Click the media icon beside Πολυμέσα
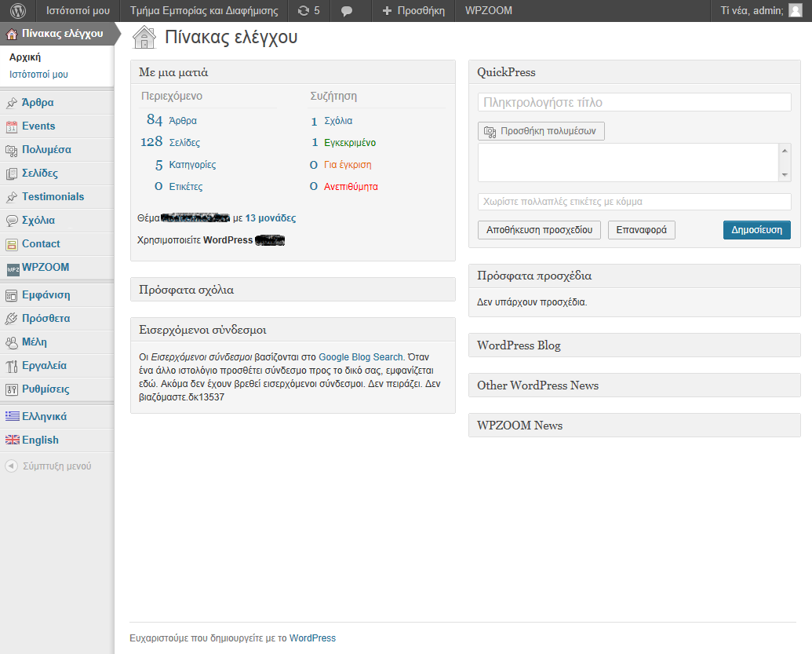Screen dimensions: 812x654 pos(12,150)
